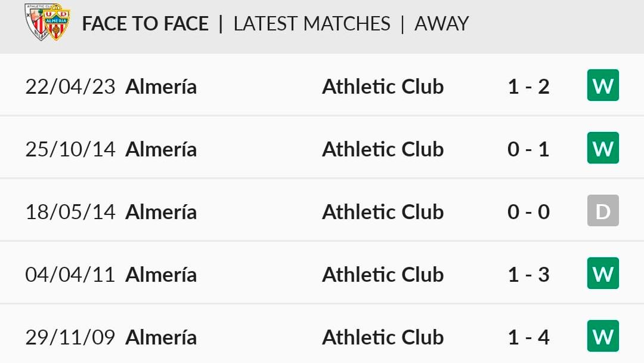Click the W badge for 22/04/23 match
The height and width of the screenshot is (363, 644).
tap(603, 85)
